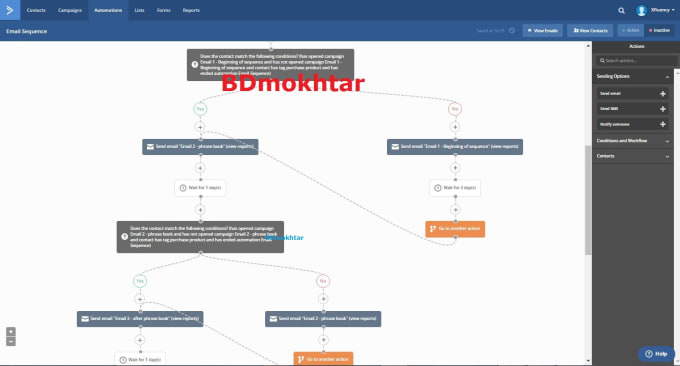Click plus directly under second No node

[323, 299]
